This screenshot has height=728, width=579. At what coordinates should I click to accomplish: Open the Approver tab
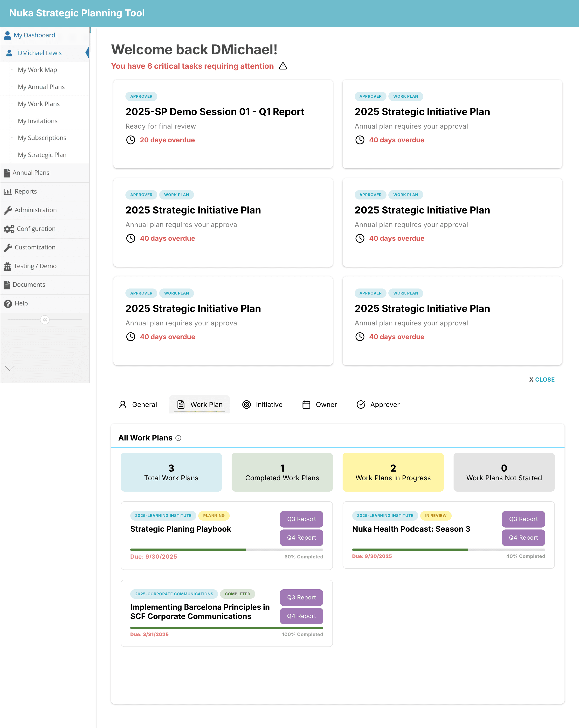click(378, 405)
